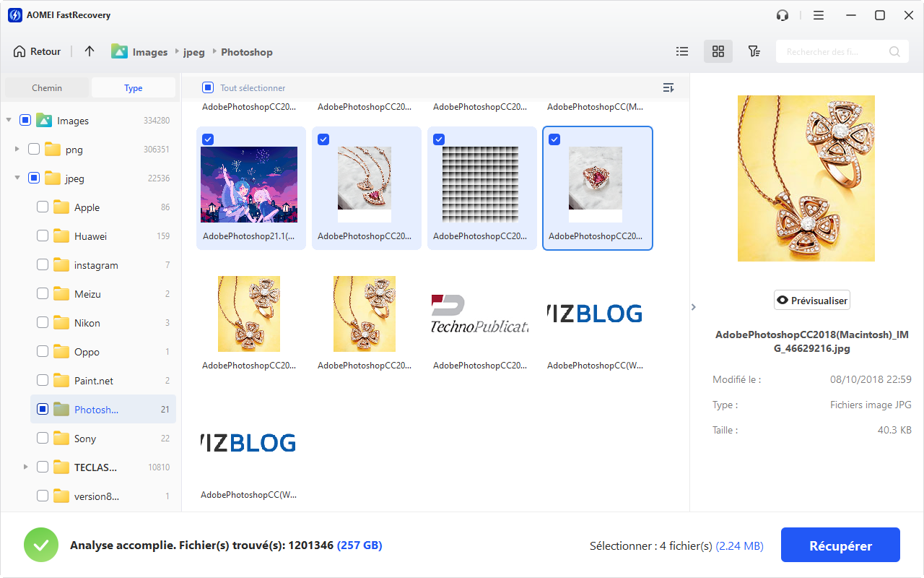Viewport: 924px width, 578px height.
Task: Switch to list view icon
Action: (x=681, y=51)
